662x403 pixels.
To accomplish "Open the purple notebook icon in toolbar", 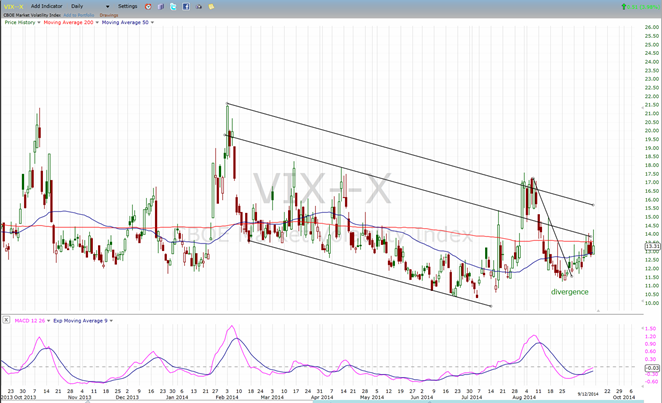I will pos(161,7).
